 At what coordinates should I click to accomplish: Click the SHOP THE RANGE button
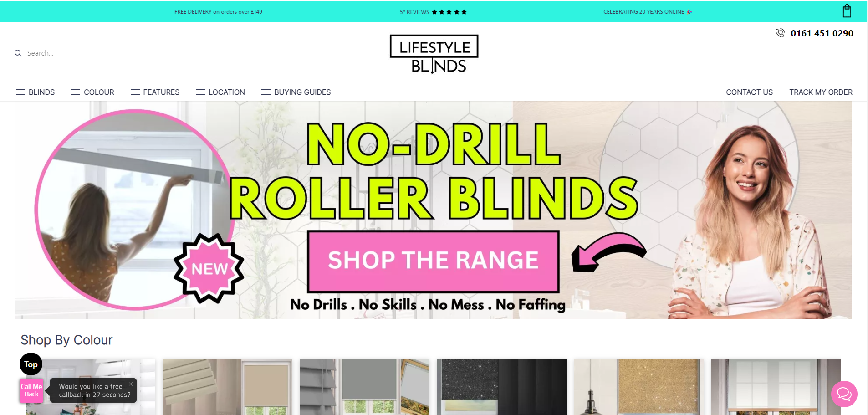tap(433, 261)
